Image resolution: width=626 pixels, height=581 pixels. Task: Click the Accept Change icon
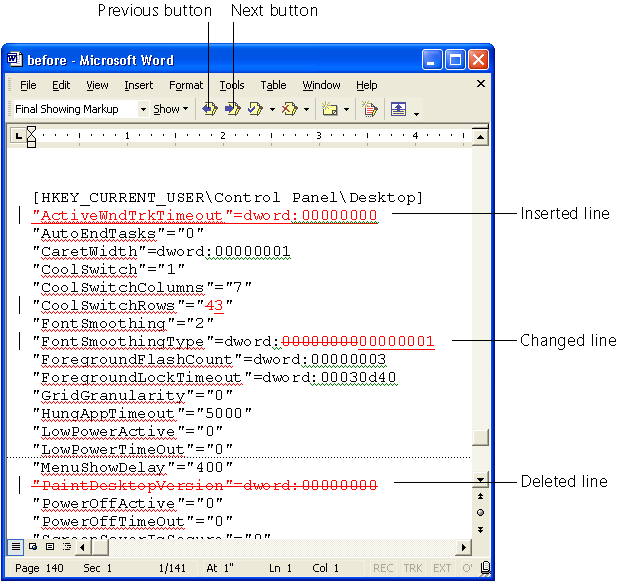(255, 109)
